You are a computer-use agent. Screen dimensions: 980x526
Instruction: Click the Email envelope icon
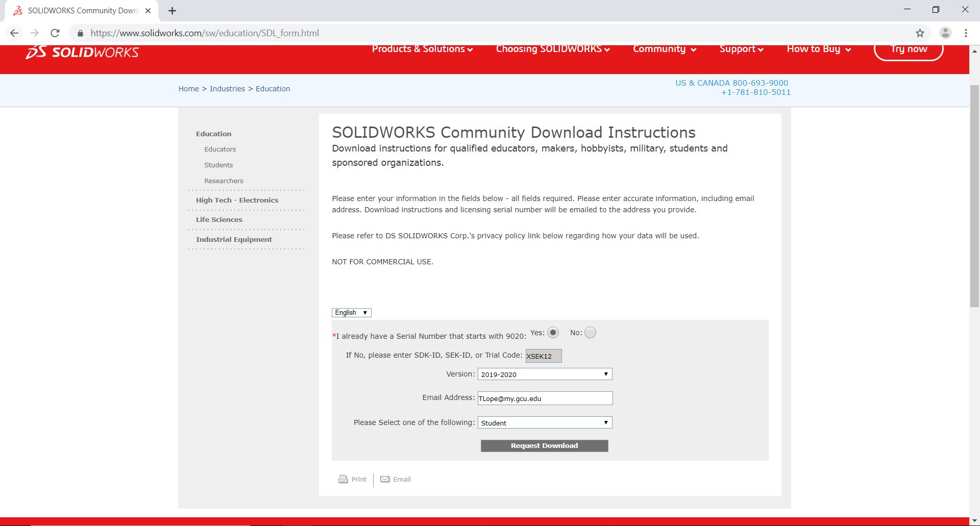click(385, 479)
